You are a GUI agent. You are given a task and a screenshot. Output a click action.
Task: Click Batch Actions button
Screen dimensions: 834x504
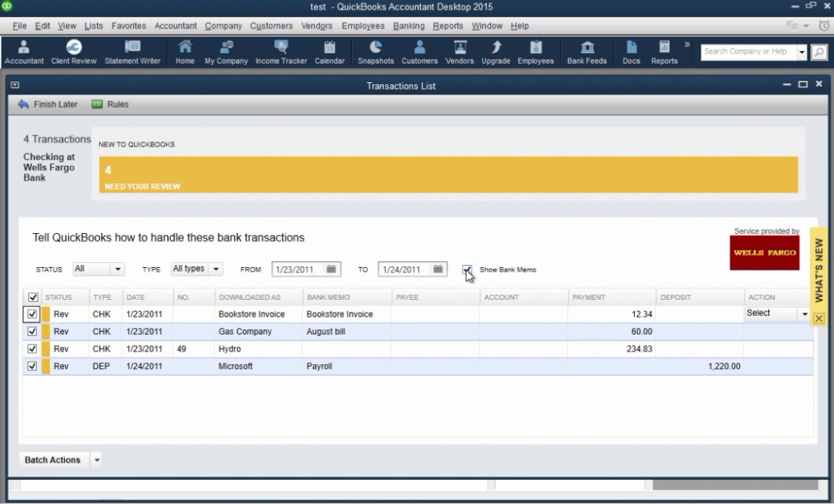pyautogui.click(x=53, y=460)
